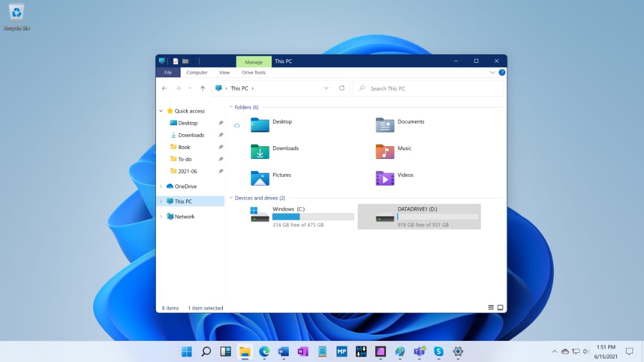Click the blue Help question mark button
Viewport: 644px width, 362px height.
pyautogui.click(x=501, y=72)
